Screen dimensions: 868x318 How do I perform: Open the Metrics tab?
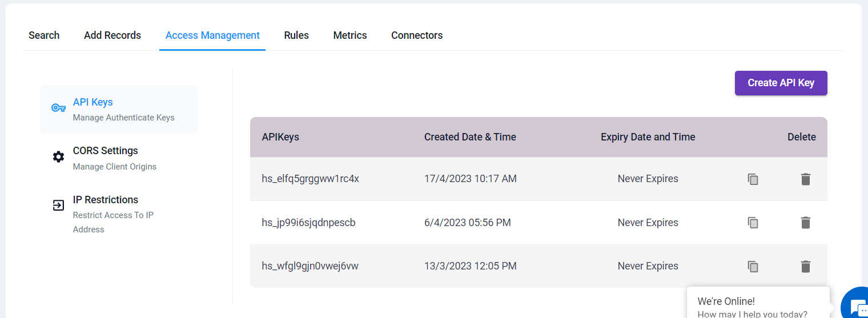(350, 35)
